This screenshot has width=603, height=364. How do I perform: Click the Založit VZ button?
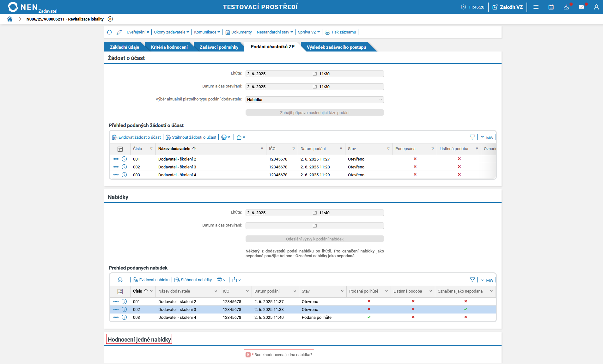pos(508,7)
